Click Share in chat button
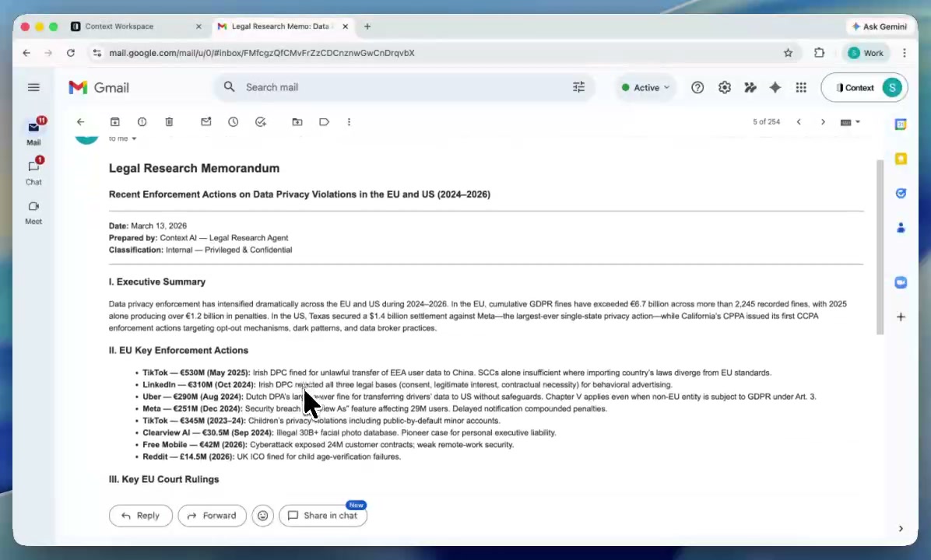Image resolution: width=931 pixels, height=560 pixels. (x=323, y=516)
